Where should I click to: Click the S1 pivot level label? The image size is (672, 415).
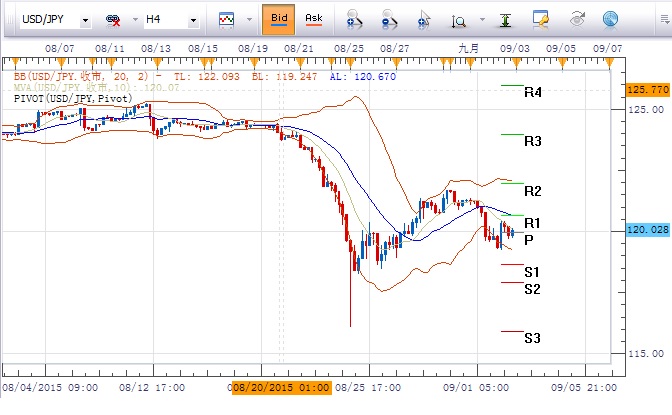pyautogui.click(x=532, y=272)
